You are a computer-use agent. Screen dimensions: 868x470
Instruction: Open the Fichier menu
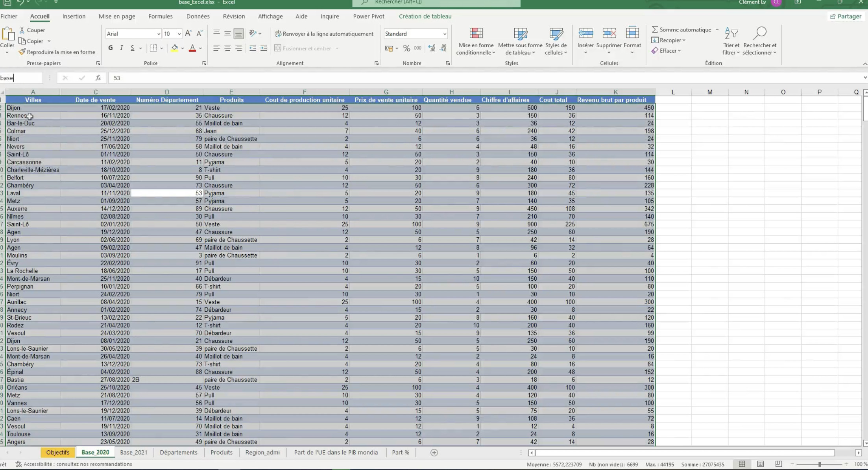pyautogui.click(x=9, y=16)
